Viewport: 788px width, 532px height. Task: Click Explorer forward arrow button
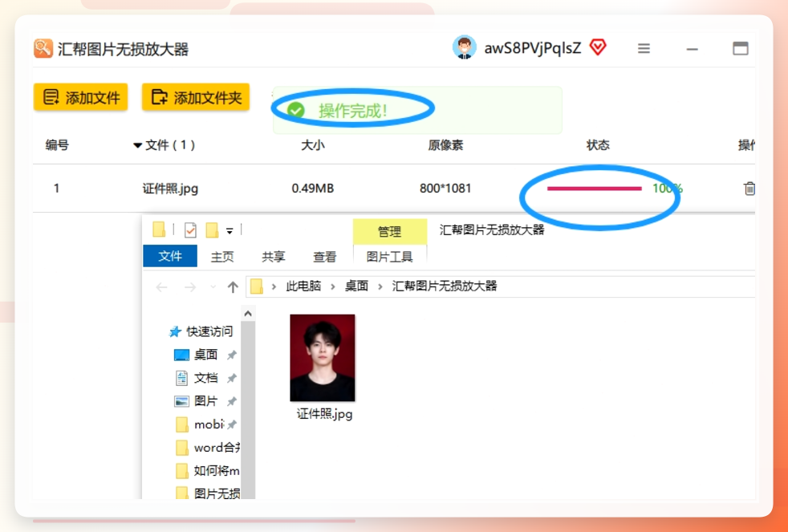[190, 287]
